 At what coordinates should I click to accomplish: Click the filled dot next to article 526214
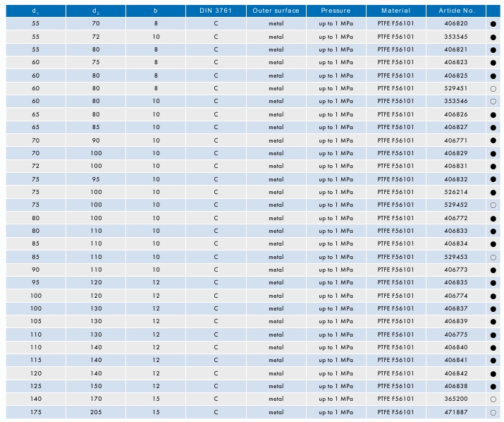493,192
